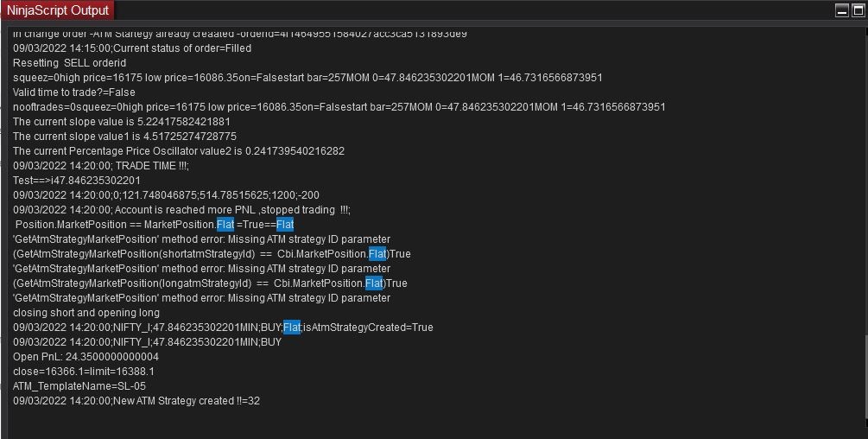Click highlighted Flat in longatmStrategyId line
Viewport: 868px width, 439px height.
(373, 283)
